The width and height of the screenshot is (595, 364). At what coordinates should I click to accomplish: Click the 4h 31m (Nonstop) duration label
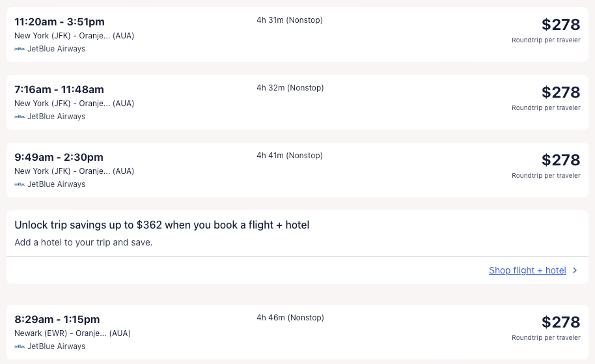290,20
